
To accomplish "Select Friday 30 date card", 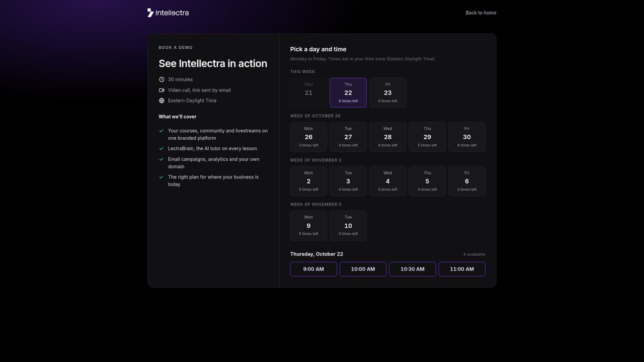I will pos(467,137).
